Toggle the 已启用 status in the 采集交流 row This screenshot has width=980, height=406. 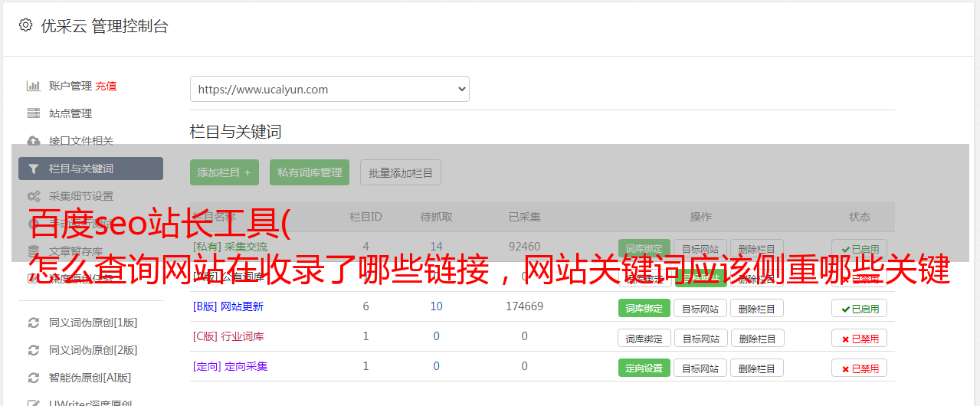tap(860, 249)
